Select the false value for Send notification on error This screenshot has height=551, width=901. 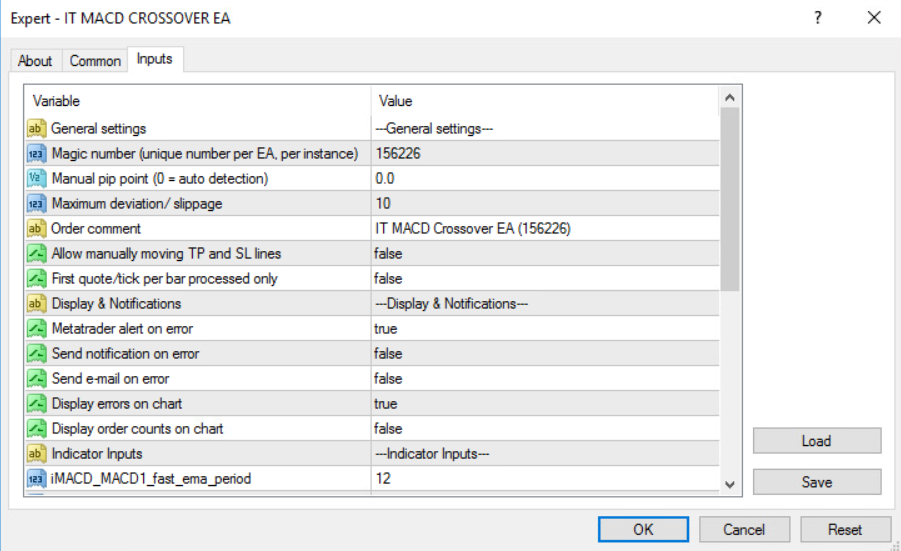[x=388, y=354]
